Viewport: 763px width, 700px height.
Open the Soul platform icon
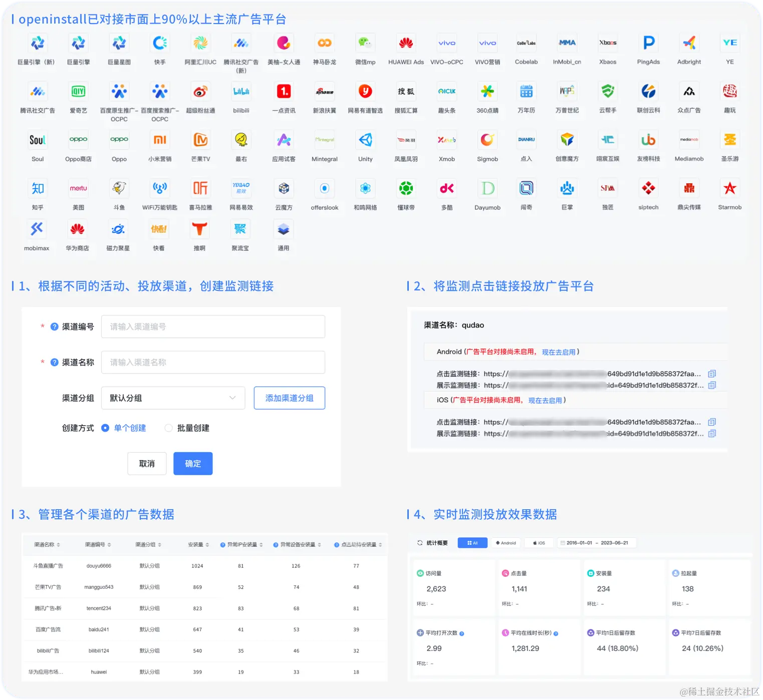[x=38, y=140]
